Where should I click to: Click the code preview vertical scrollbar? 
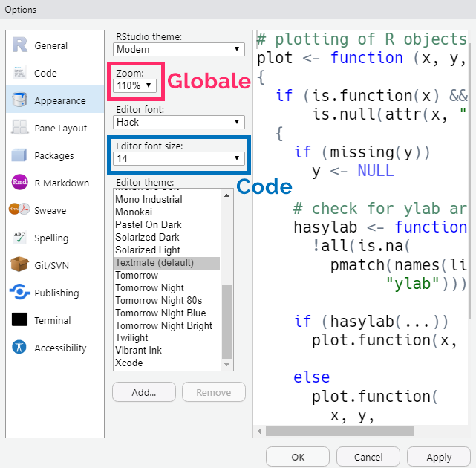[471, 182]
